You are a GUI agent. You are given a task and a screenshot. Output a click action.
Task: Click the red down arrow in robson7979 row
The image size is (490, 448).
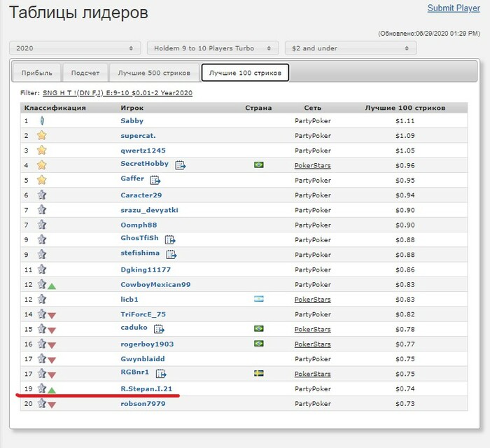52,405
